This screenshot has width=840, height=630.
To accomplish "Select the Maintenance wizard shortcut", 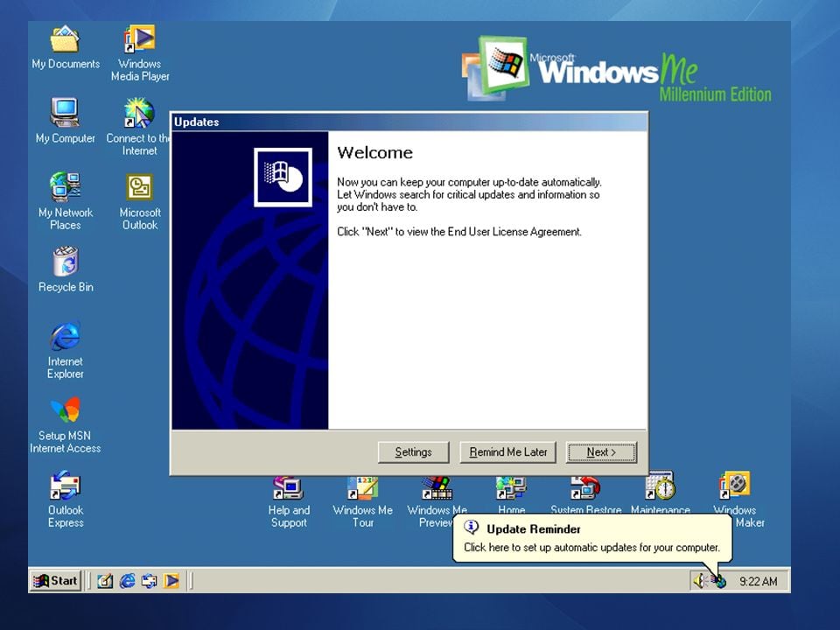I will [660, 493].
